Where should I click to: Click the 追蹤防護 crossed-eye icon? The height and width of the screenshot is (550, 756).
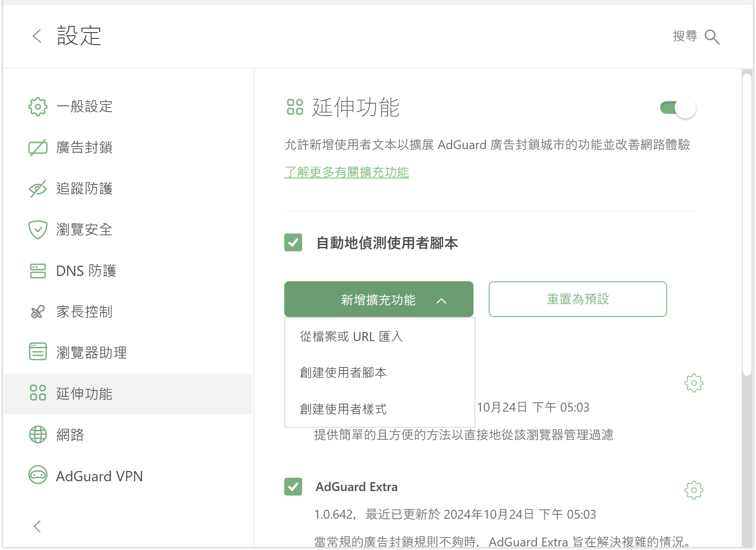38,189
